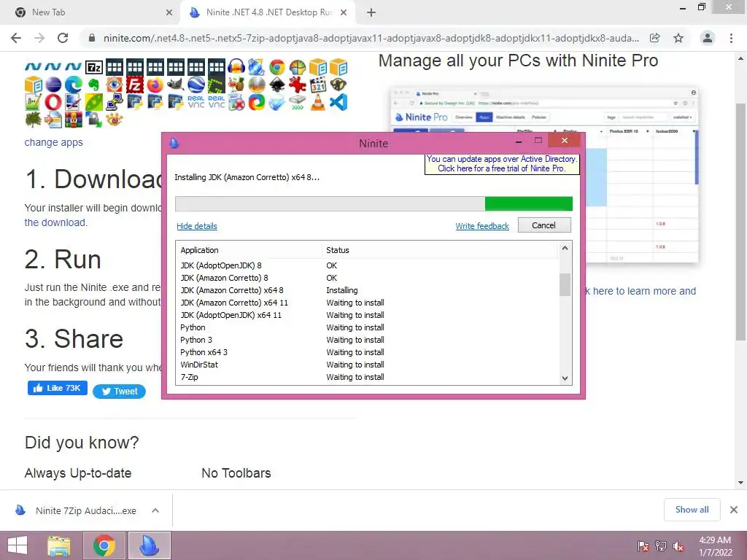Select the WinDirStat row in details list
Image resolution: width=747 pixels, height=560 pixels.
(368, 365)
